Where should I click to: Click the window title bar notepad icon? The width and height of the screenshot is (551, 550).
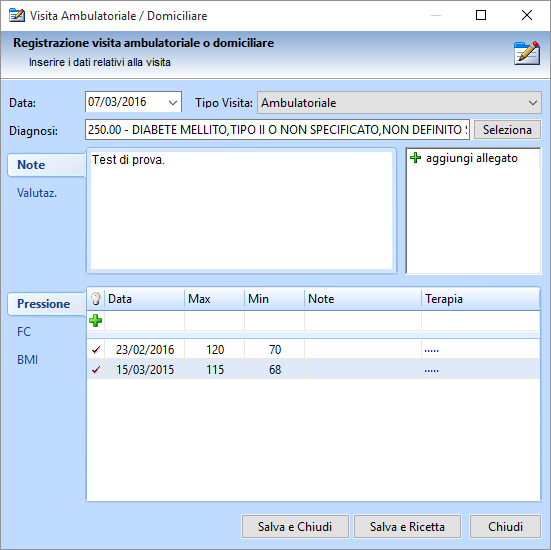click(17, 15)
